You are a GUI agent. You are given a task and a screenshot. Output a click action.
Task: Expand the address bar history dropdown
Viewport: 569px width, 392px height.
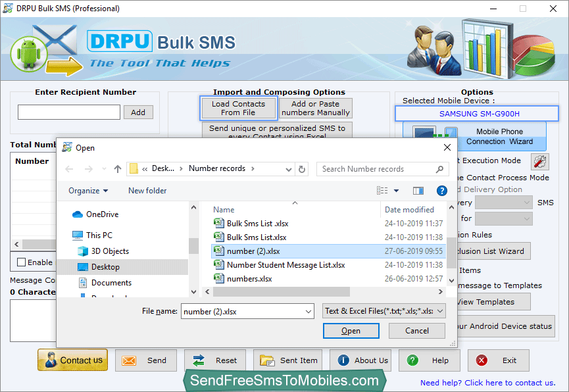tap(289, 169)
